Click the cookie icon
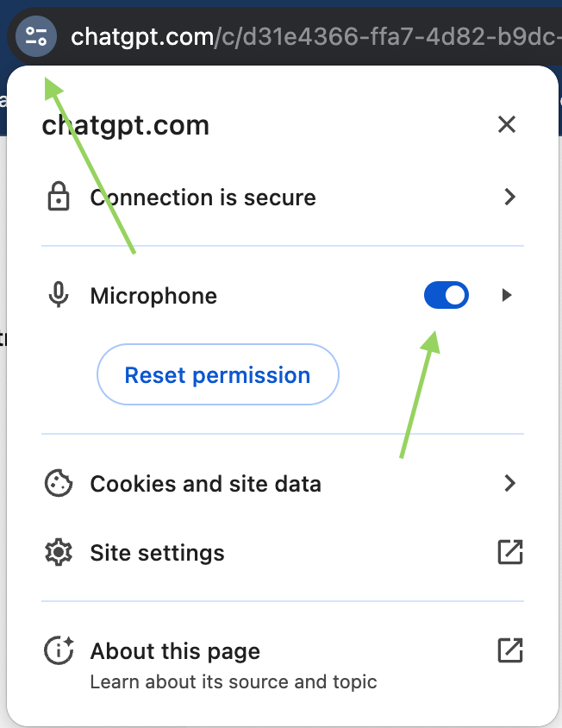Viewport: 562px width, 728px height. [59, 483]
